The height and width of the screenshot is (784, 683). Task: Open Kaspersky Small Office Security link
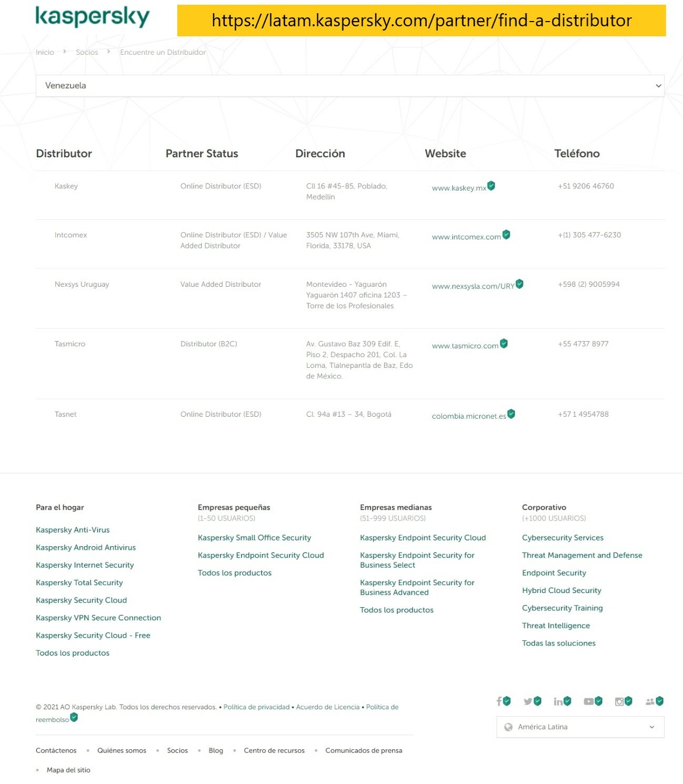click(254, 538)
